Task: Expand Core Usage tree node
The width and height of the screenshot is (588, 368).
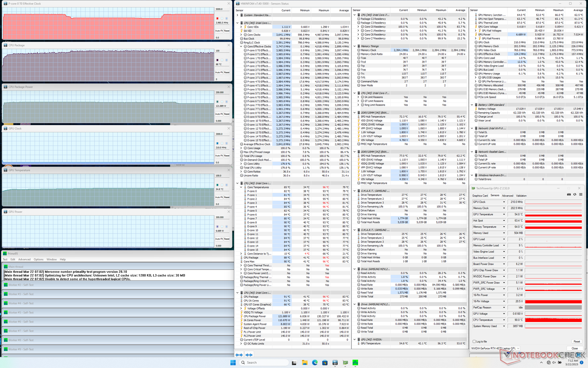Action: pos(241,148)
